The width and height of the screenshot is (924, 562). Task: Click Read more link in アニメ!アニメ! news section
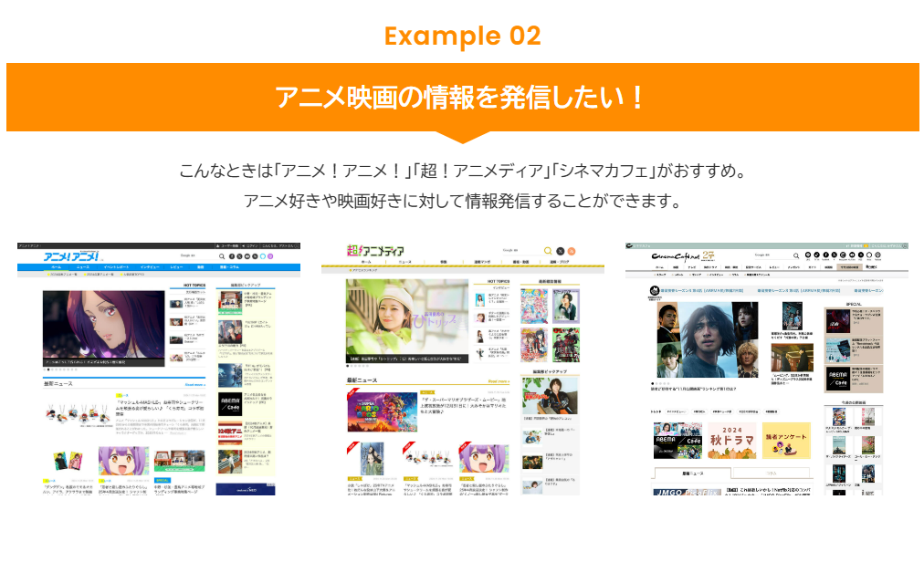195,385
